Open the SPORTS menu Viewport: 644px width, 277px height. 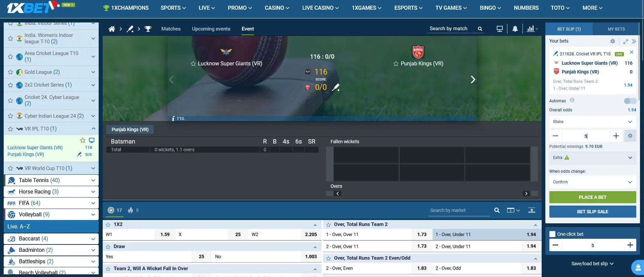tap(173, 8)
